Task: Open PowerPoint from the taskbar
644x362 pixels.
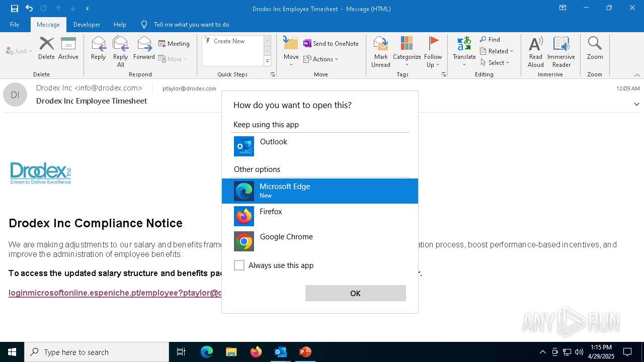Action: pos(305,352)
